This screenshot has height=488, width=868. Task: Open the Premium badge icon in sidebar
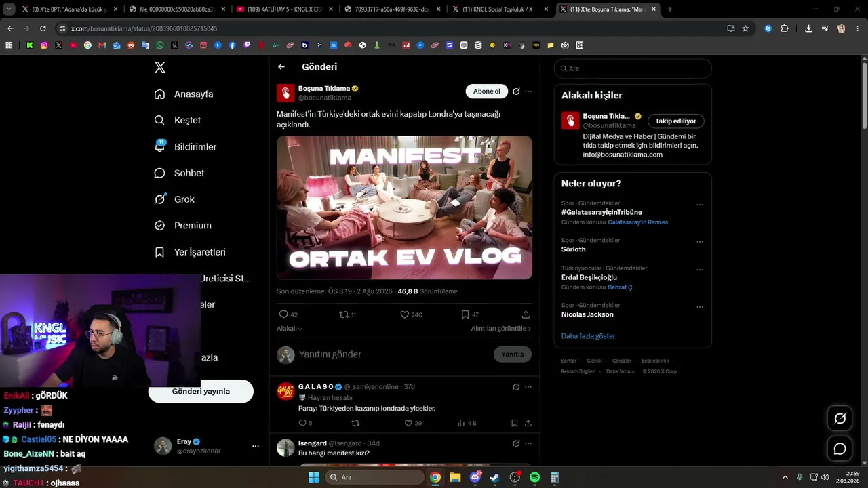(159, 226)
